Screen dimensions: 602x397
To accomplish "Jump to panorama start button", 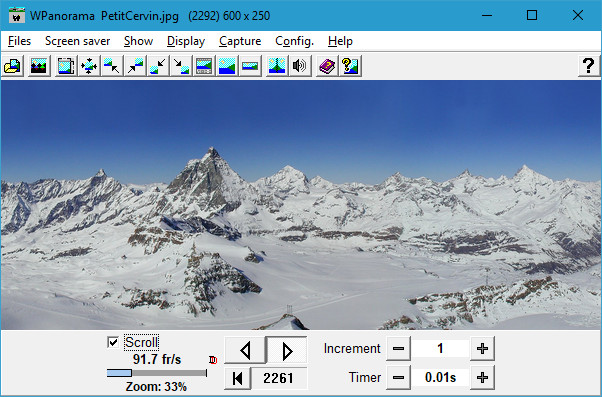I will [x=238, y=378].
